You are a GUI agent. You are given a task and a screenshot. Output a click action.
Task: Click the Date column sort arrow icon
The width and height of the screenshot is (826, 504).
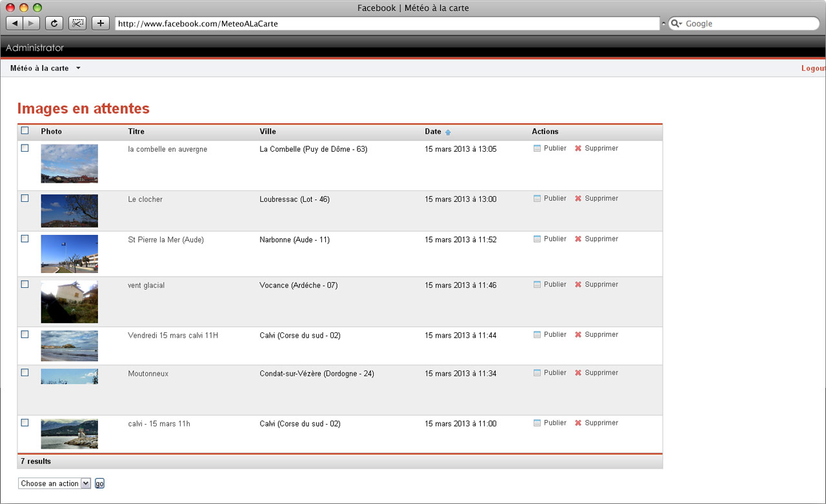pyautogui.click(x=448, y=132)
